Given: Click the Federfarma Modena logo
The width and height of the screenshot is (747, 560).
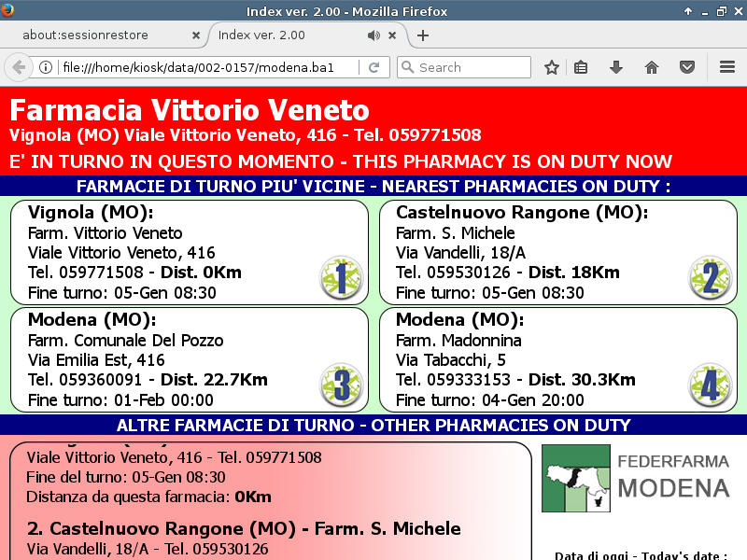Looking at the screenshot, I should point(636,478).
